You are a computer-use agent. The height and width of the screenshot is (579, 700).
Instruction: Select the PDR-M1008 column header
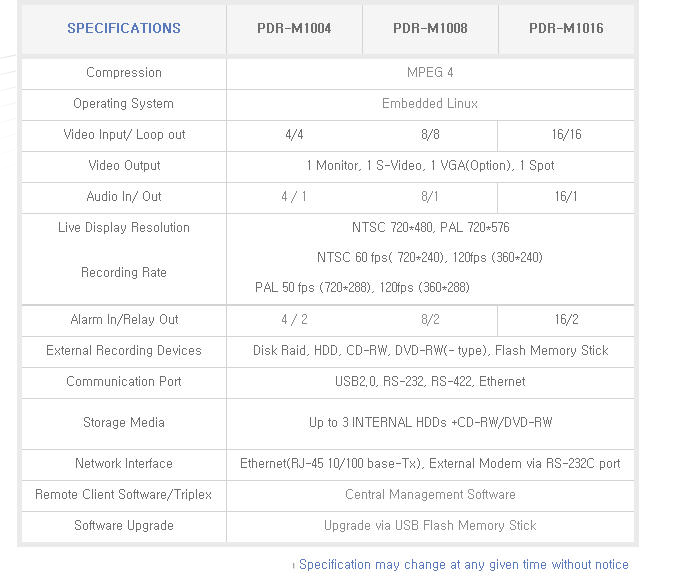(x=430, y=28)
